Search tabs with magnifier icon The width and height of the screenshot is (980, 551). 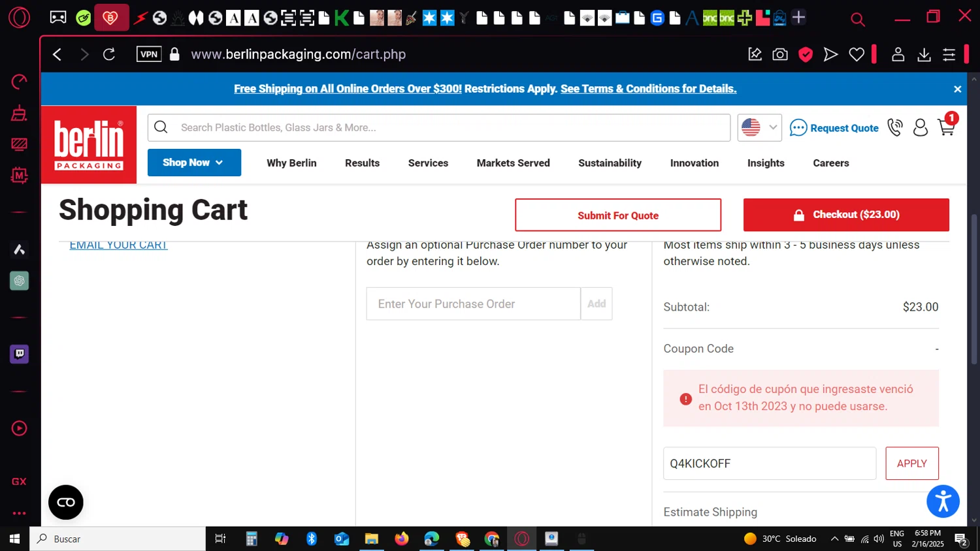tap(858, 20)
